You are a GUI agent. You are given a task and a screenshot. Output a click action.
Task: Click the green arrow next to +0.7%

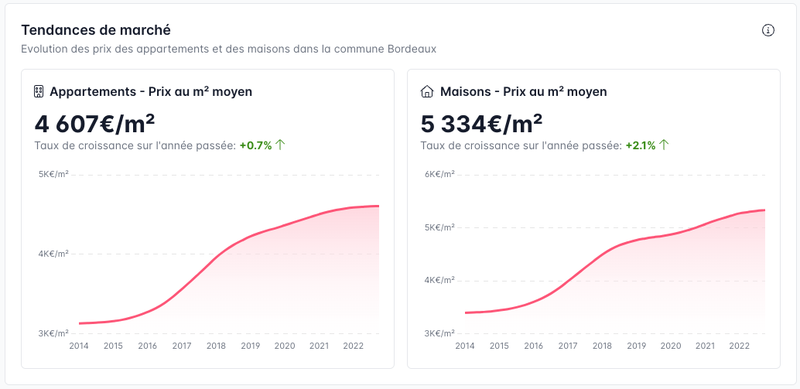(x=280, y=145)
